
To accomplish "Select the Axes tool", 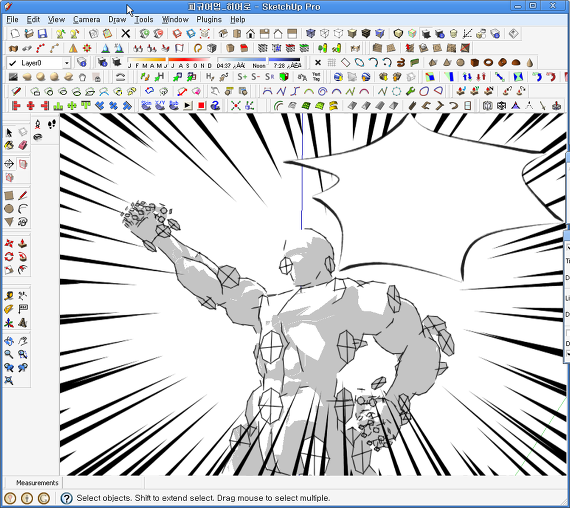I will 9,323.
